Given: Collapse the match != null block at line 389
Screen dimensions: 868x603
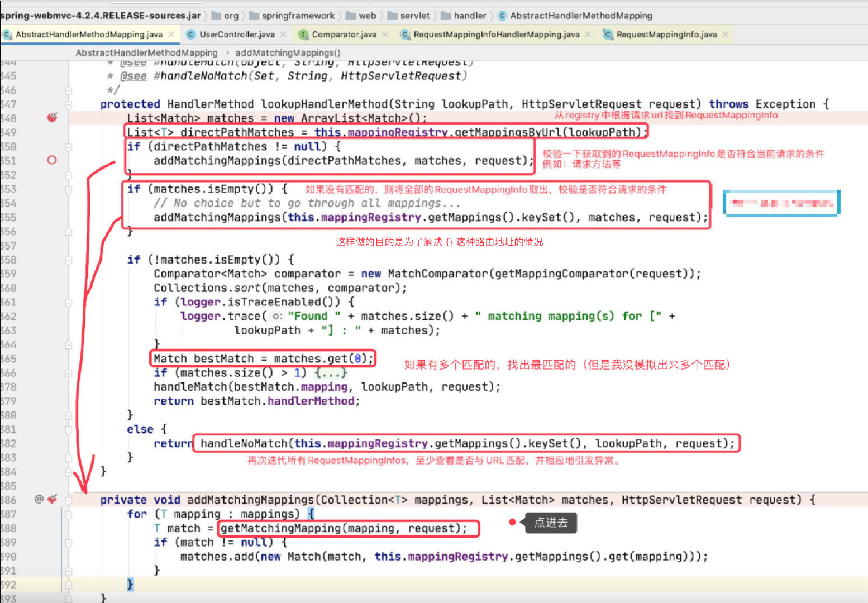Looking at the screenshot, I should [68, 542].
